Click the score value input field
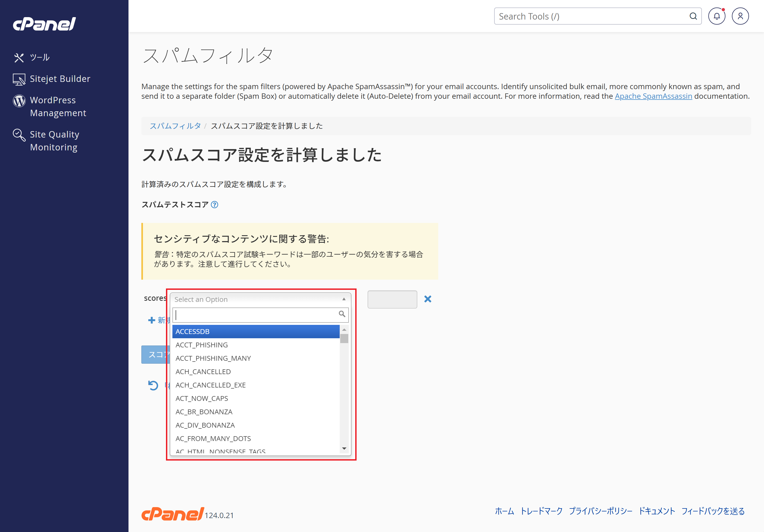Image resolution: width=764 pixels, height=532 pixels. click(392, 299)
